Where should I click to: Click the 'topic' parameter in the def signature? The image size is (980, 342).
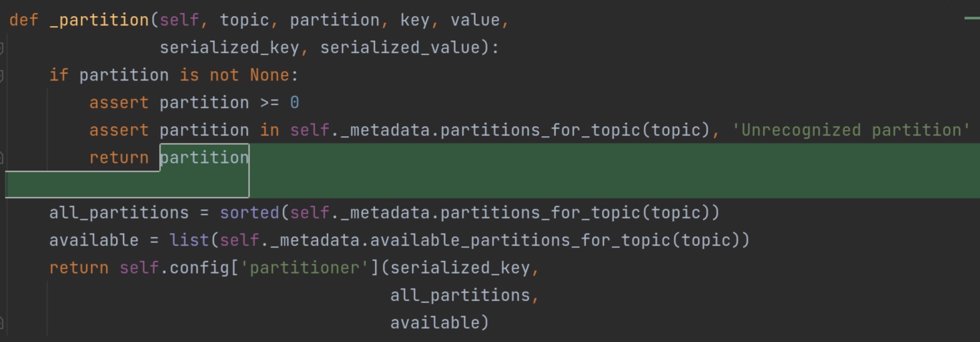click(x=245, y=20)
